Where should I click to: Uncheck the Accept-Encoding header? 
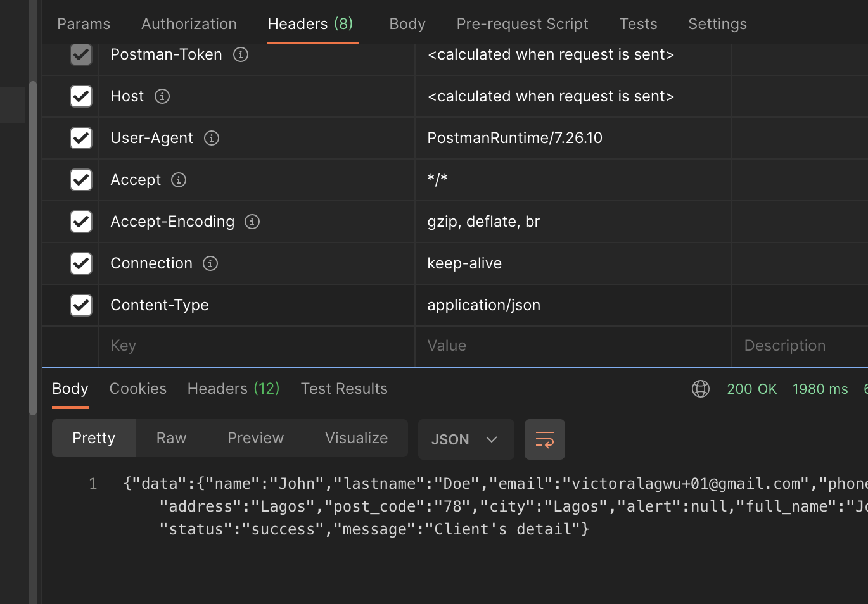coord(81,222)
